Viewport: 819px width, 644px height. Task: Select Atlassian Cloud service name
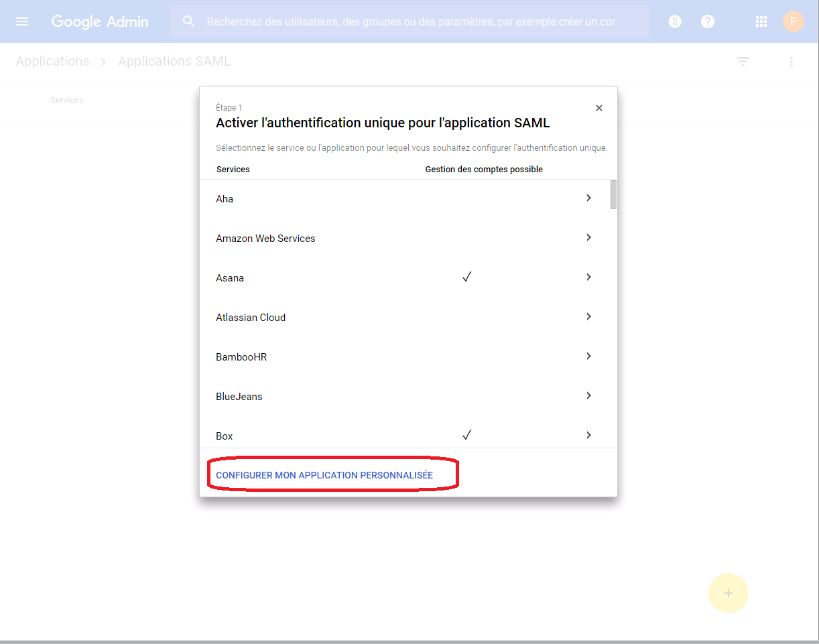(251, 318)
